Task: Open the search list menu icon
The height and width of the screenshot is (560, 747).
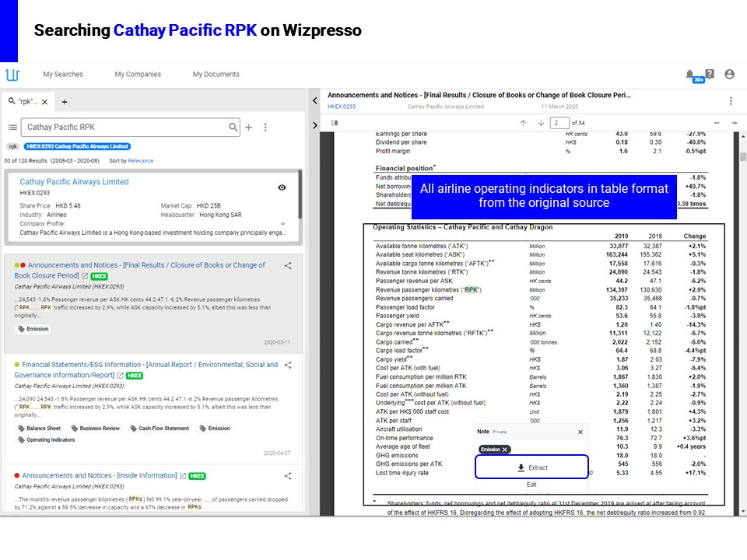Action: (x=12, y=127)
